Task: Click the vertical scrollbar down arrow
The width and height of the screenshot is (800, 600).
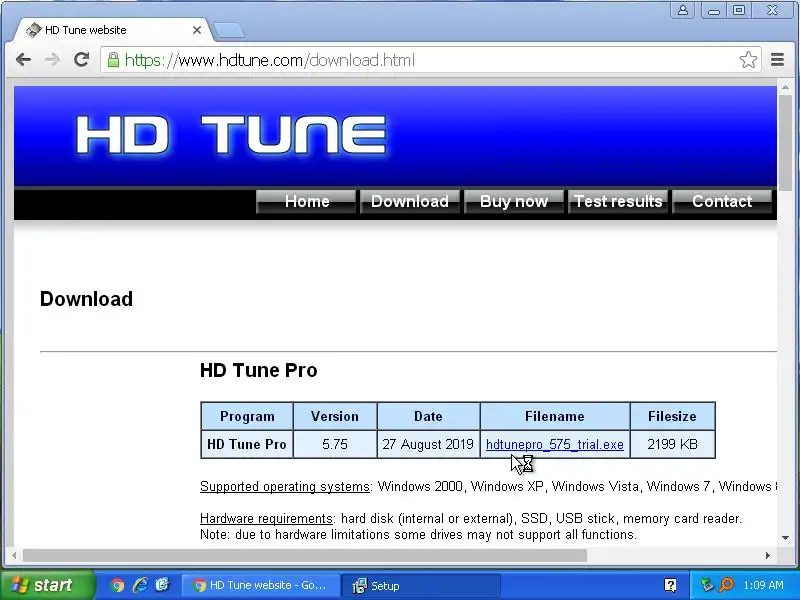Action: coord(785,538)
